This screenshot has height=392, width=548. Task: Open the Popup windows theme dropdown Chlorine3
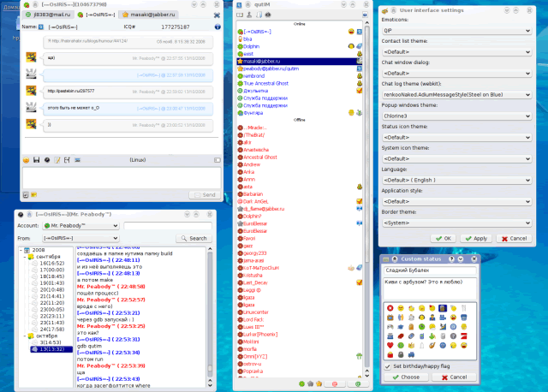[456, 116]
